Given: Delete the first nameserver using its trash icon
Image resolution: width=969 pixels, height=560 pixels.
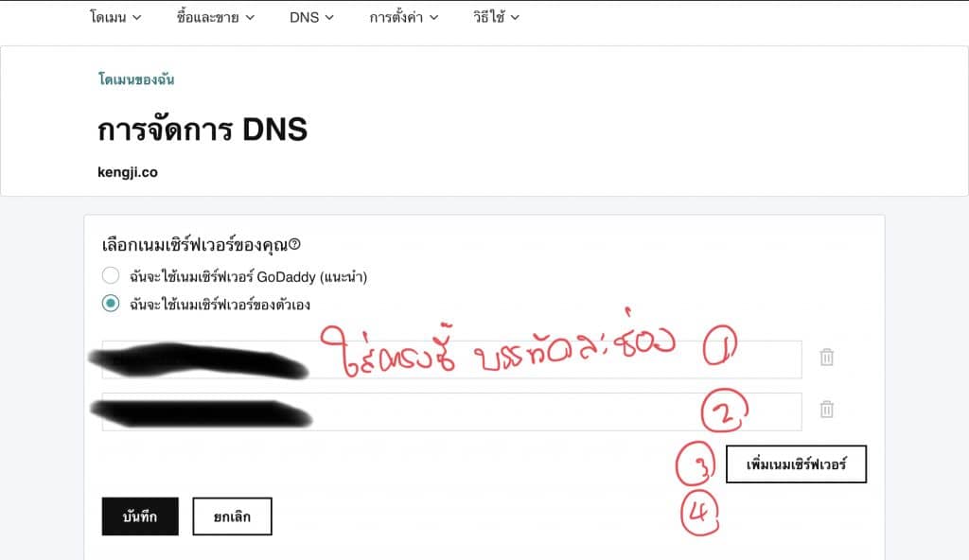Looking at the screenshot, I should tap(826, 358).
